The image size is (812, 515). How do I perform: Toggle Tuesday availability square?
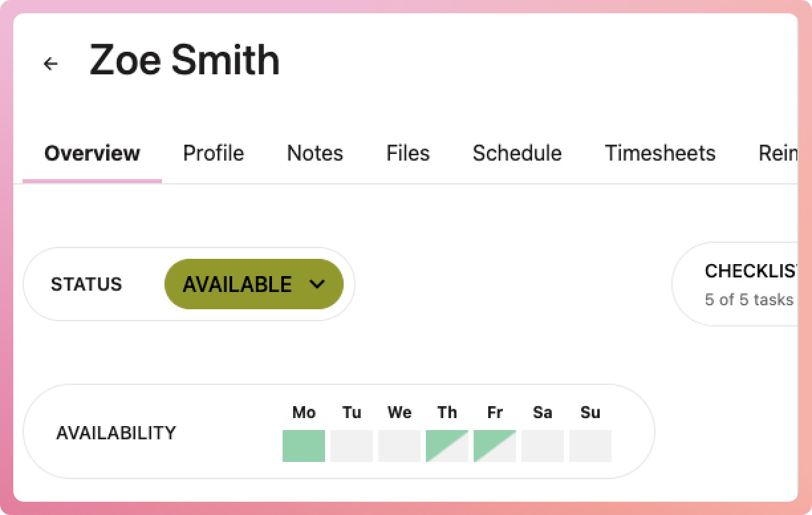click(x=352, y=446)
